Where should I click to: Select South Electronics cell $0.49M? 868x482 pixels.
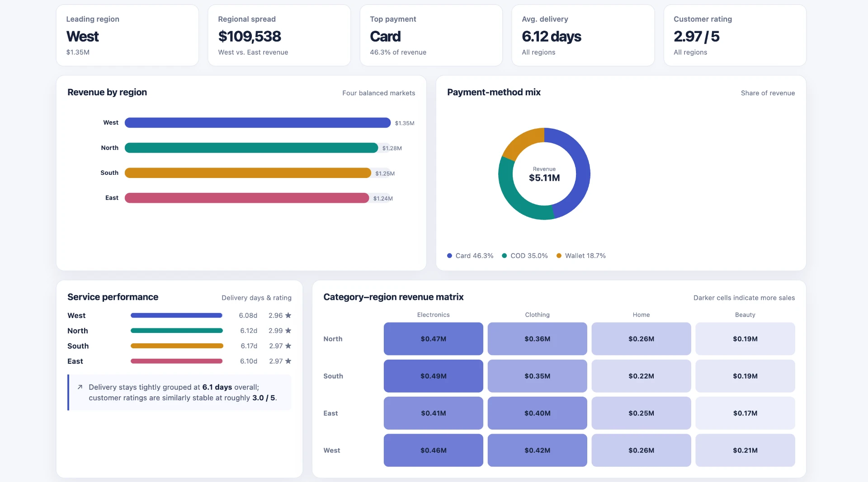pos(433,376)
